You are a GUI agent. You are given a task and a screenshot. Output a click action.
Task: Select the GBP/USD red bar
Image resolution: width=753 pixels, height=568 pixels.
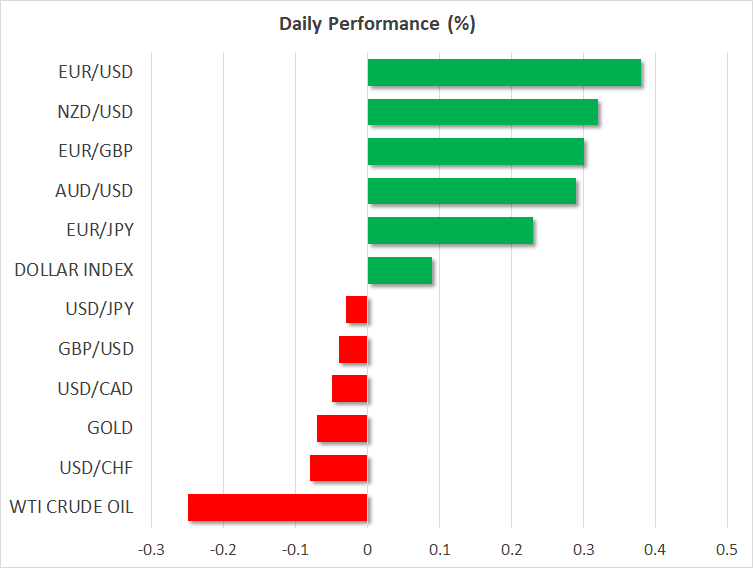point(354,349)
